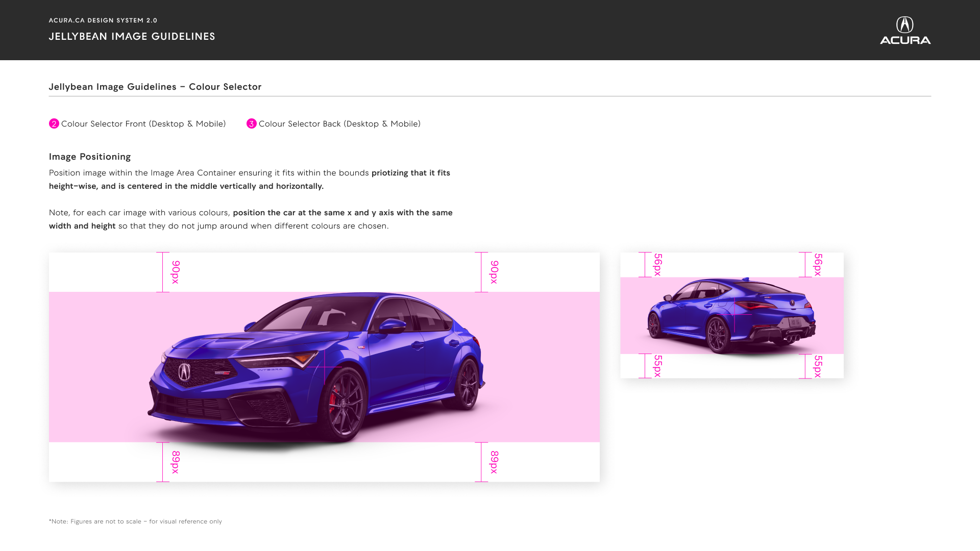Click the bold phrase 'priotizing that it fits'

pos(411,173)
